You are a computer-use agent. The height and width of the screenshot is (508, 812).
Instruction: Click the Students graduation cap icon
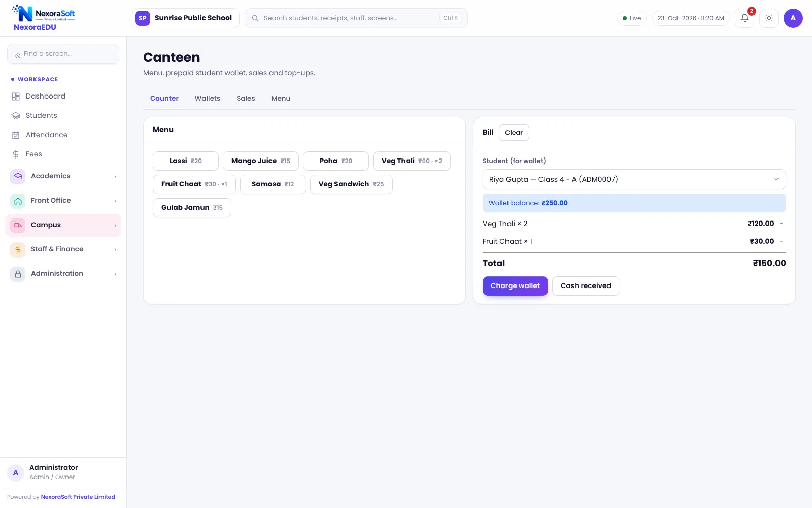[x=16, y=116]
